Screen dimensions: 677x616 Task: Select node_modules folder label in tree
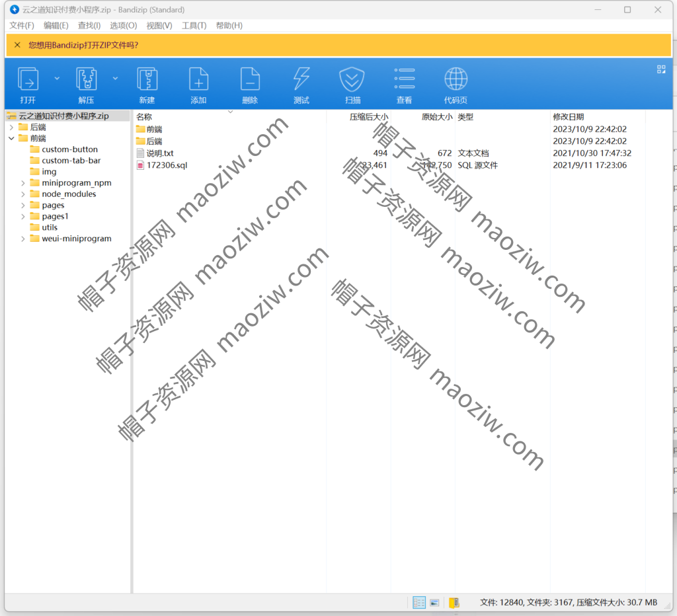69,194
